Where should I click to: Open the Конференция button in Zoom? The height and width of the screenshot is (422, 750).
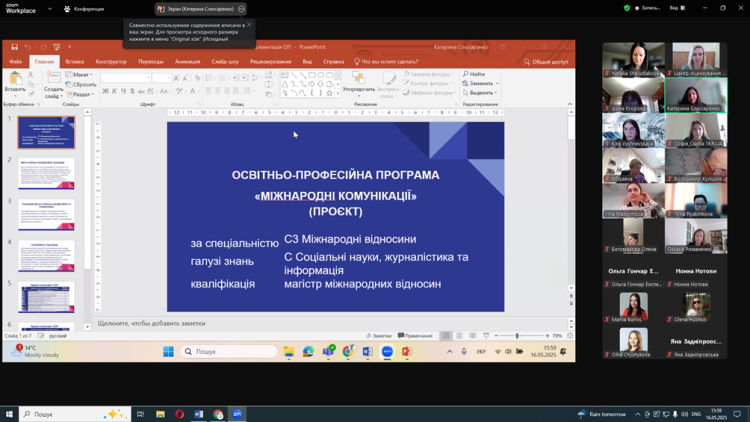[x=84, y=9]
